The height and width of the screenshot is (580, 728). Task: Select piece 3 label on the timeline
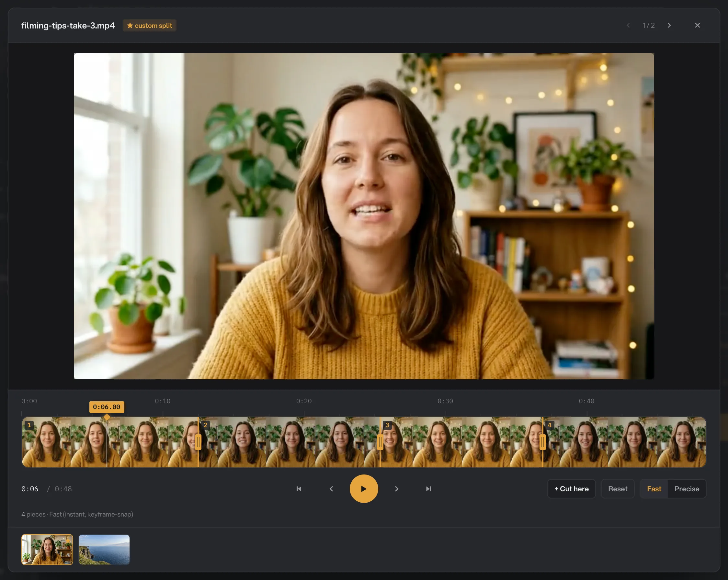[387, 425]
